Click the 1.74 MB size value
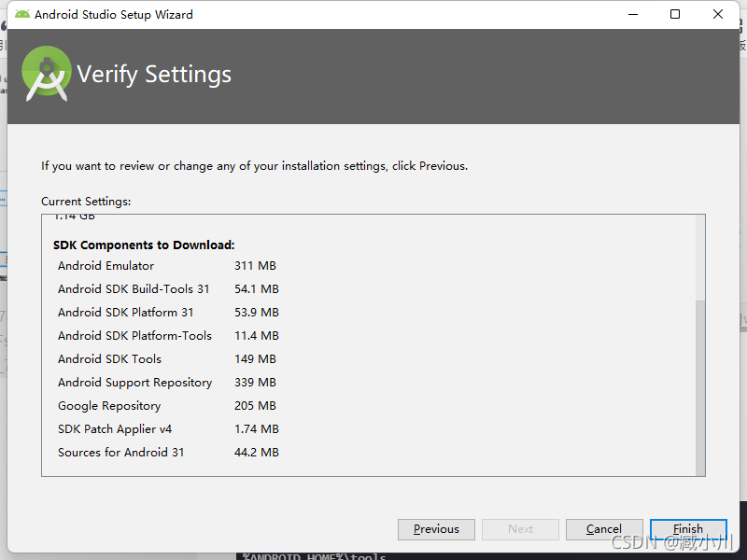The height and width of the screenshot is (560, 747). (x=256, y=429)
